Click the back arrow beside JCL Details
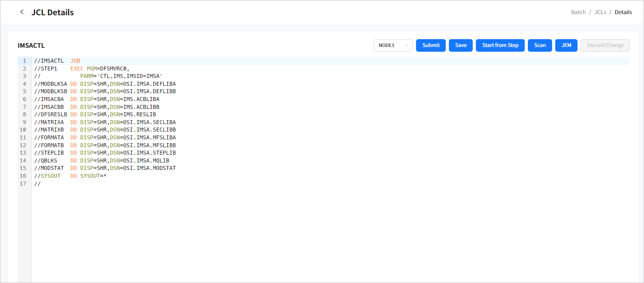 [x=22, y=12]
